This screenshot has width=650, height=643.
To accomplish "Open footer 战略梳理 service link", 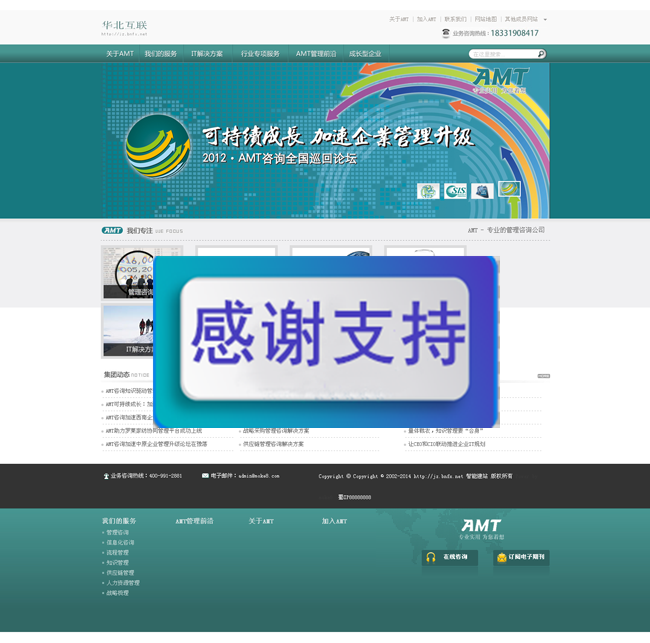I will [117, 593].
